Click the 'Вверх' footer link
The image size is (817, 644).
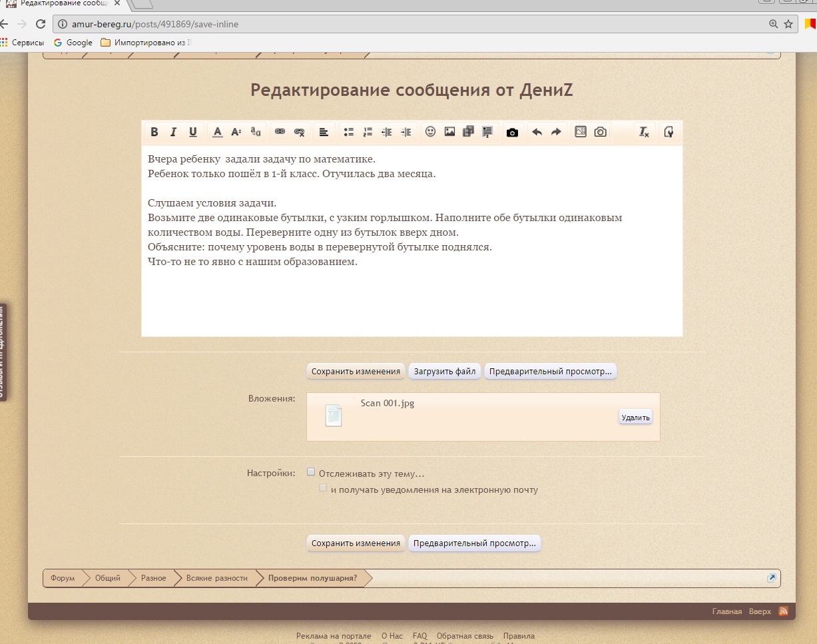760,611
